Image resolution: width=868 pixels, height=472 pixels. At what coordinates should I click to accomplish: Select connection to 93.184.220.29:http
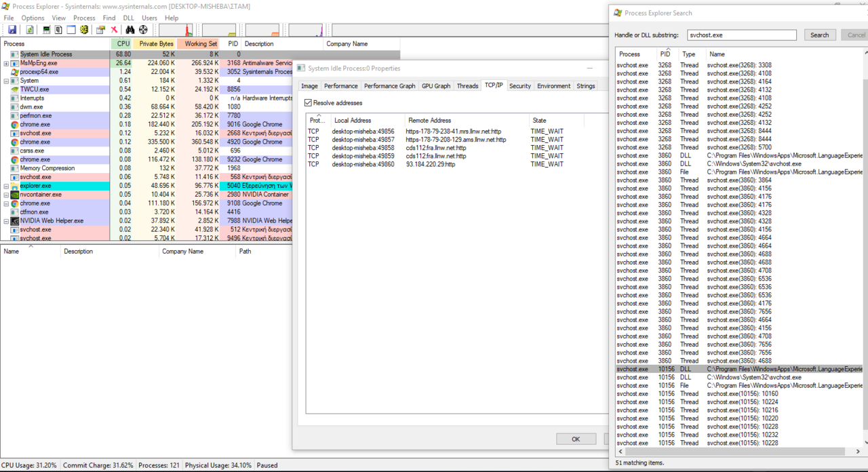tap(443, 164)
